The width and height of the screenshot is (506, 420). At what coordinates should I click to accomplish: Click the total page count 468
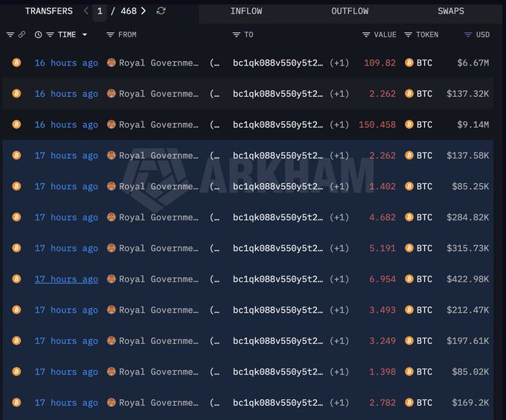129,11
